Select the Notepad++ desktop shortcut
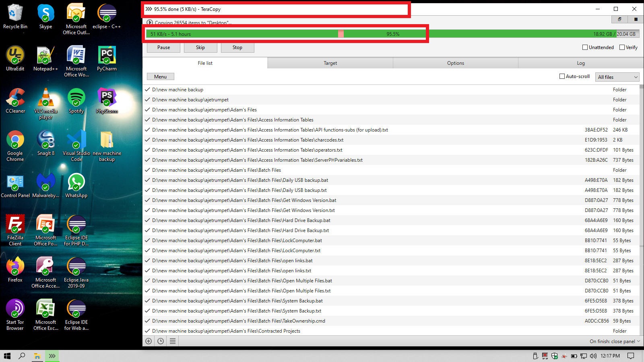The width and height of the screenshot is (644, 362). (45, 59)
